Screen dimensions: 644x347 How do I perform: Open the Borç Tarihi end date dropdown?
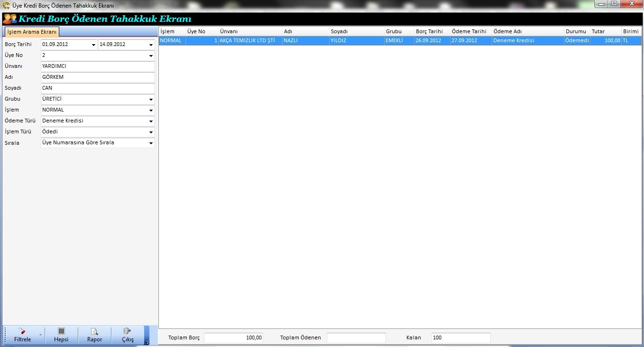pyautogui.click(x=151, y=45)
